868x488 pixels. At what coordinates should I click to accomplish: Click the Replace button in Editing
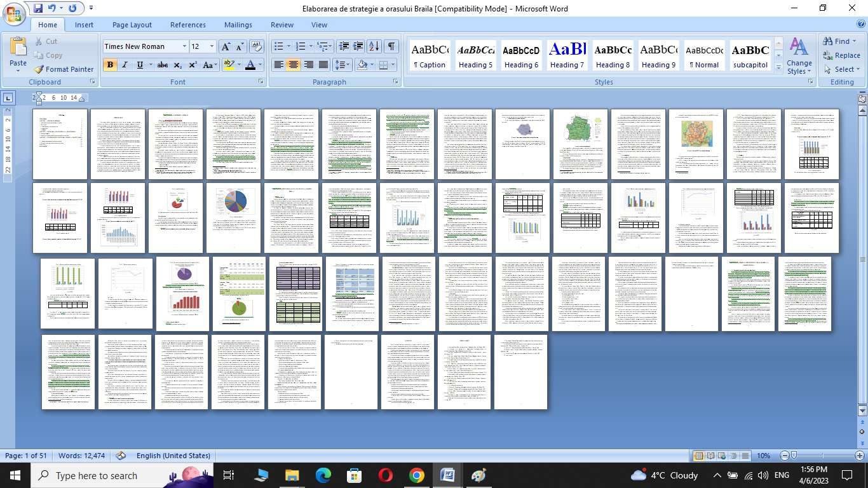click(841, 55)
